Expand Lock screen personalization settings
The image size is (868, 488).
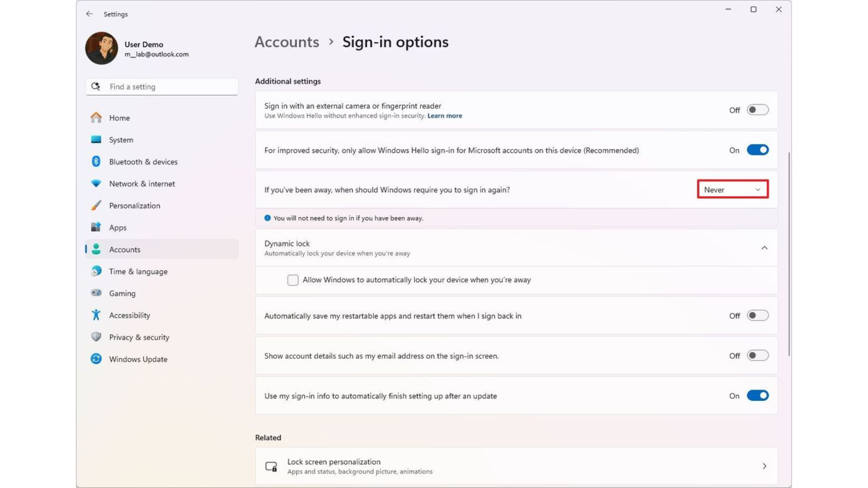point(764,466)
